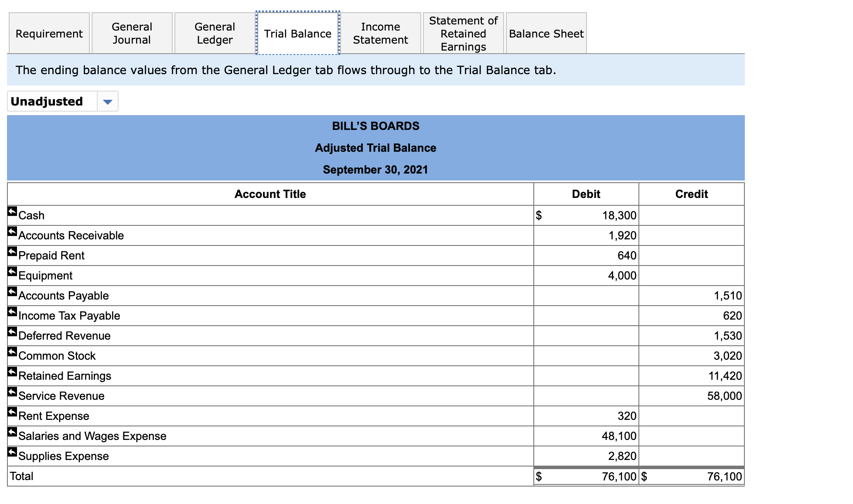
Task: Select the Requirement tab
Action: pos(49,34)
